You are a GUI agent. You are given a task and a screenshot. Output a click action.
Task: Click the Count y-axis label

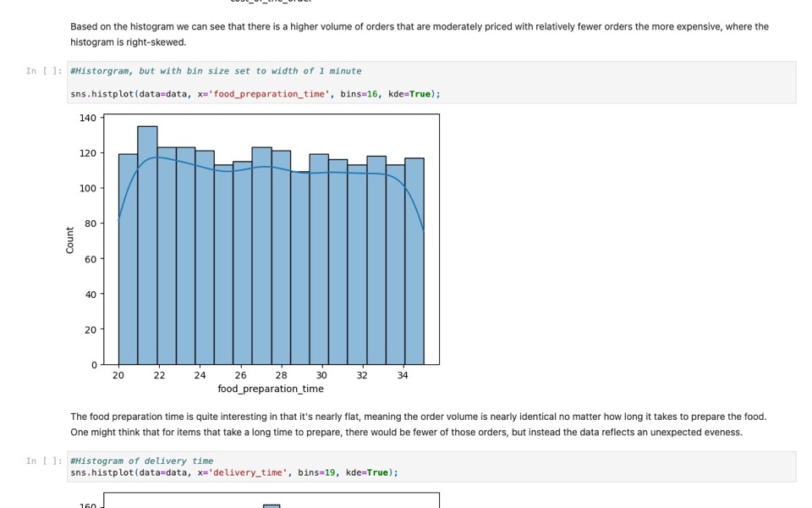(x=70, y=240)
